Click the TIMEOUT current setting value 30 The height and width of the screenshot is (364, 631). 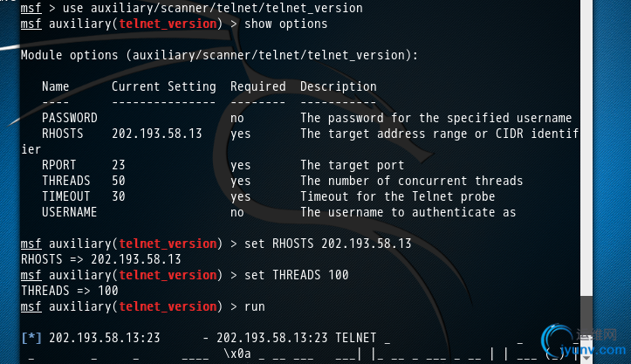119,196
